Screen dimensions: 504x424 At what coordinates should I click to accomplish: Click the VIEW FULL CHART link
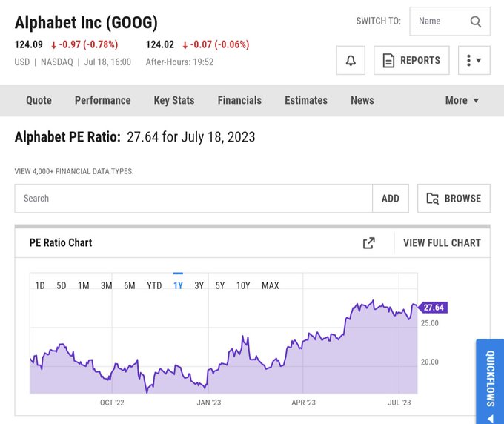[442, 243]
